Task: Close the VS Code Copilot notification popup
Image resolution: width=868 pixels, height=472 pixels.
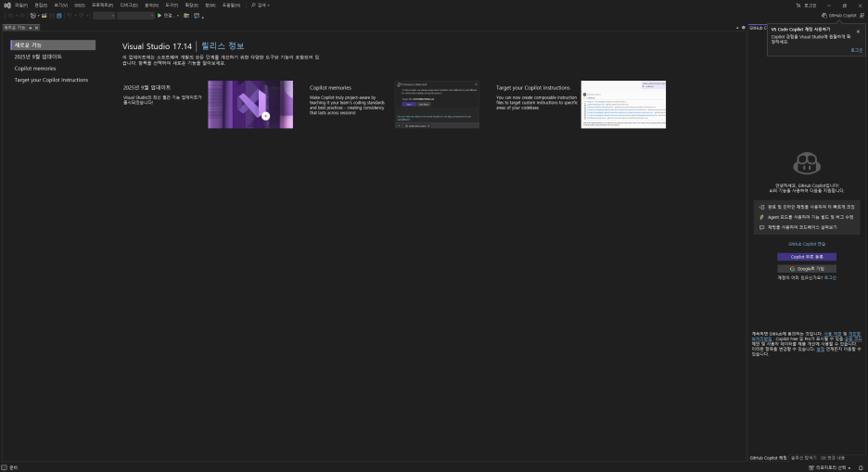Action: click(858, 32)
